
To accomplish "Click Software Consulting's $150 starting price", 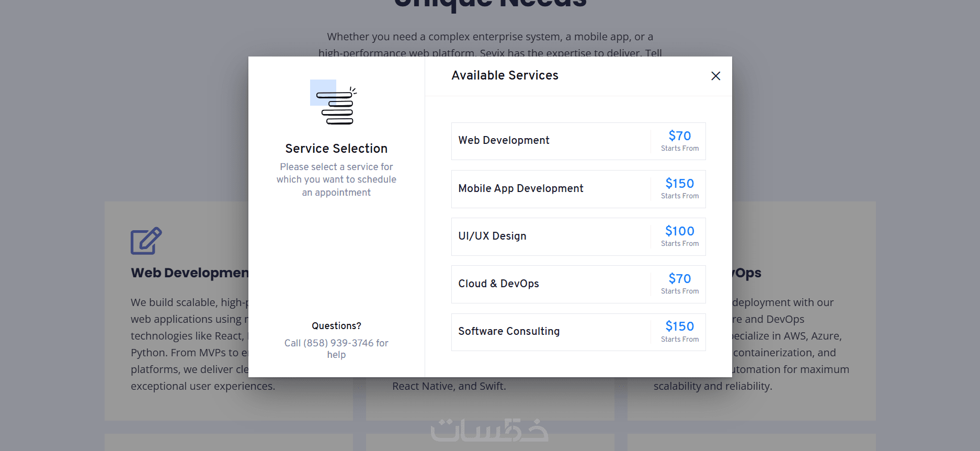I will [679, 326].
